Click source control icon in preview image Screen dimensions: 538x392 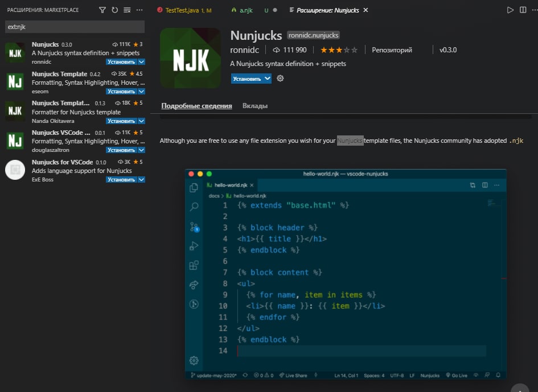click(194, 226)
